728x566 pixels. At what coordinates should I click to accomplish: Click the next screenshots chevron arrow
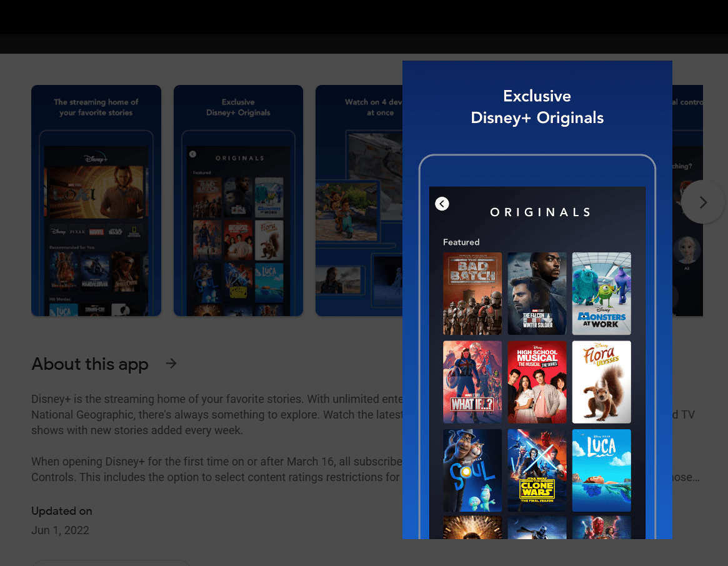702,202
